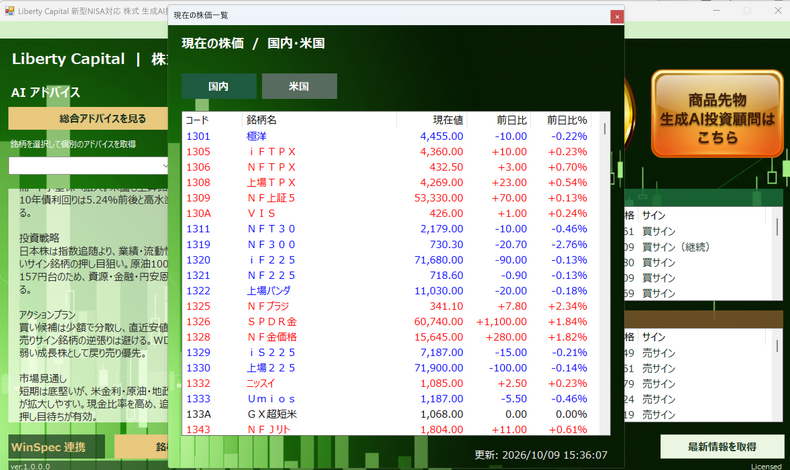Click the 商品先物 生成AI投資顧問はこちら banner
The width and height of the screenshot is (790, 470).
(x=717, y=114)
